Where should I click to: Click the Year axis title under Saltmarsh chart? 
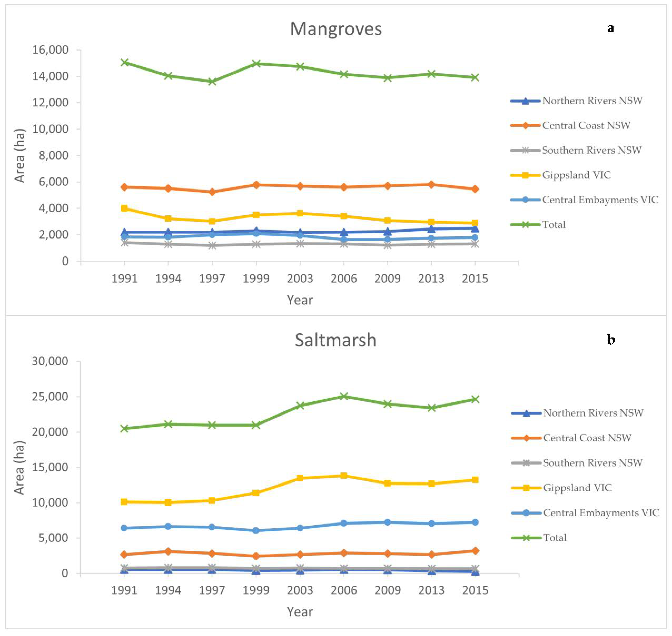tap(300, 612)
